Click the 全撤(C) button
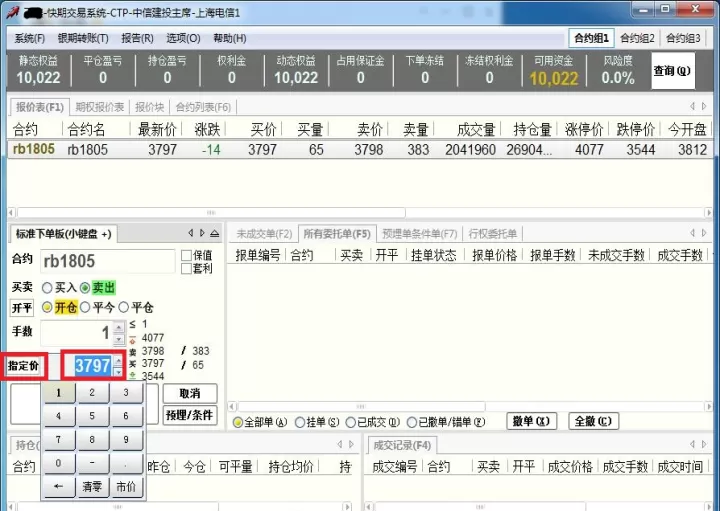Screen dimensions: 720x511 pos(593,421)
